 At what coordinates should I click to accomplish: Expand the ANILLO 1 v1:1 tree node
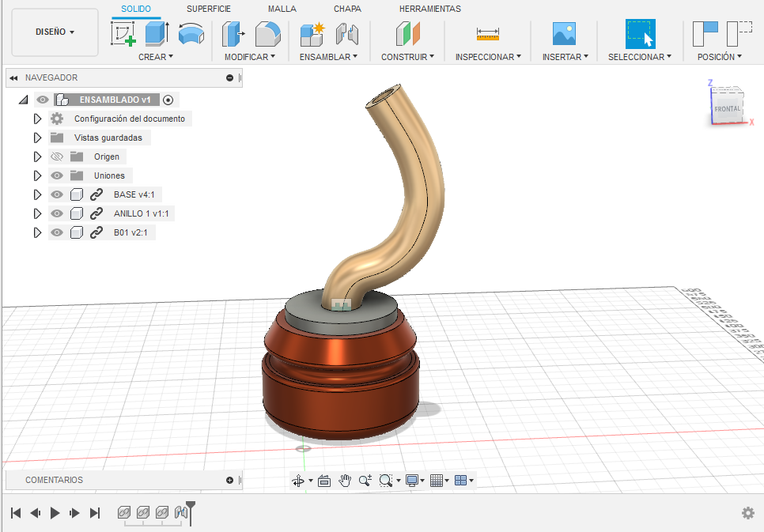pos(36,213)
